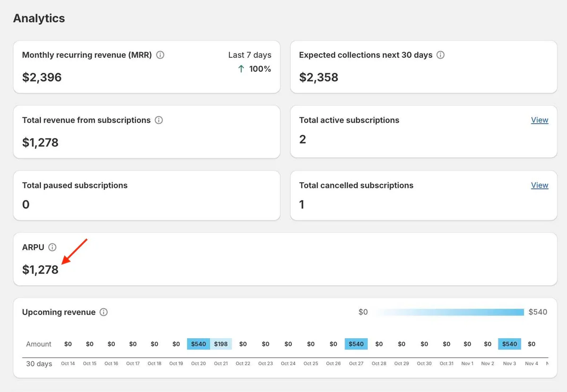
Task: Click the Oct 20 date label
Action: pos(198,364)
